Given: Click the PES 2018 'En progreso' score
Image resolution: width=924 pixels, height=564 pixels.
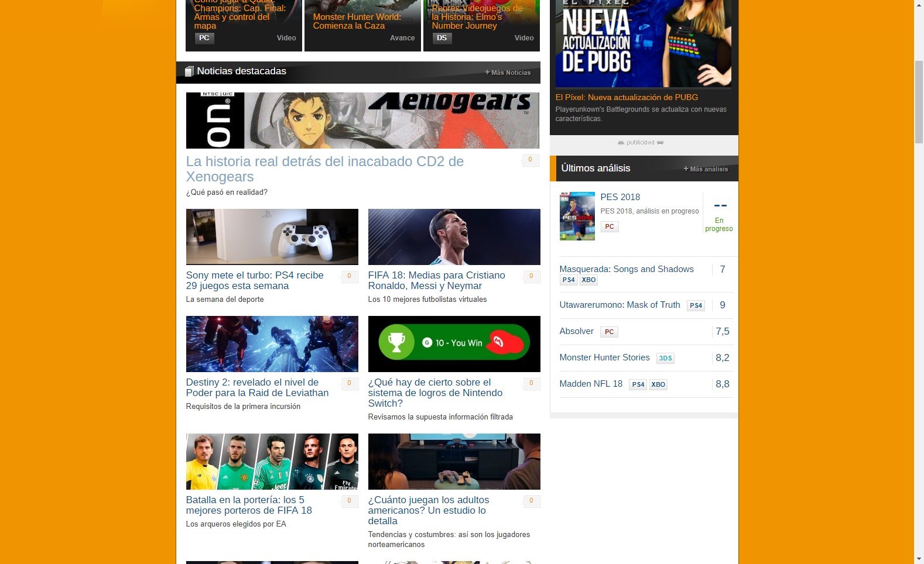Looking at the screenshot, I should click(x=719, y=215).
